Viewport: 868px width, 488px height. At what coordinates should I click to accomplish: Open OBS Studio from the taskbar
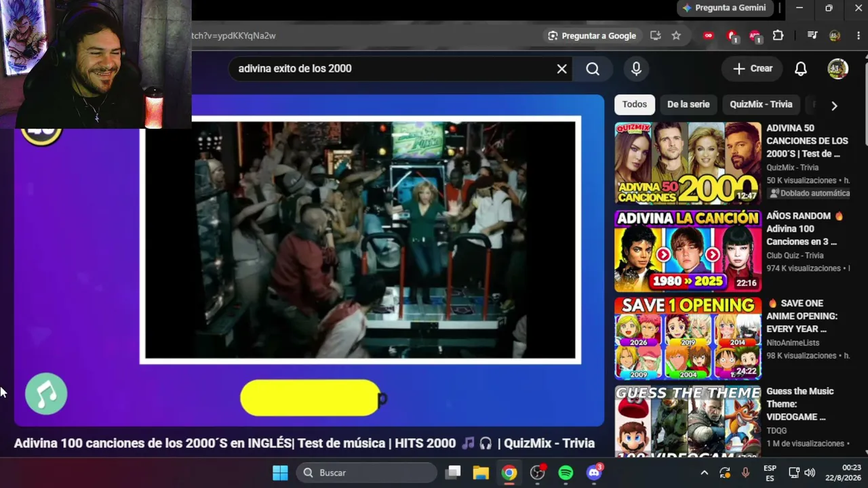(538, 472)
